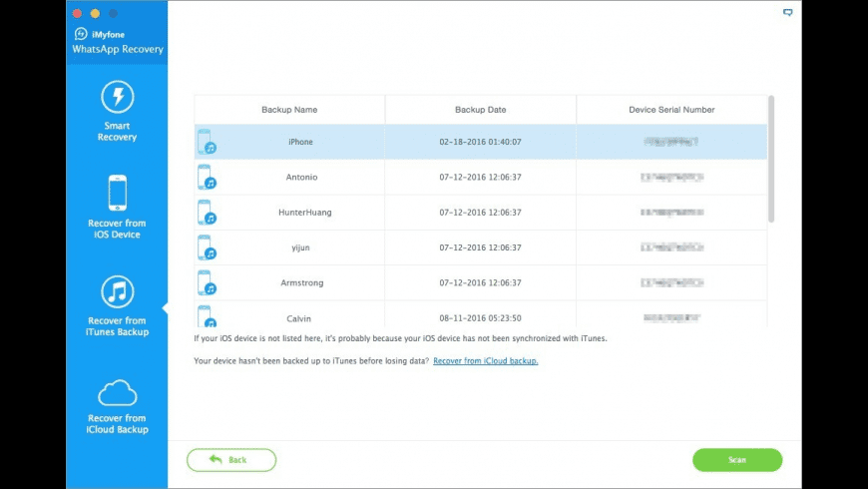Click Device Serial Number column header
Image resolution: width=868 pixels, height=489 pixels.
(x=671, y=110)
